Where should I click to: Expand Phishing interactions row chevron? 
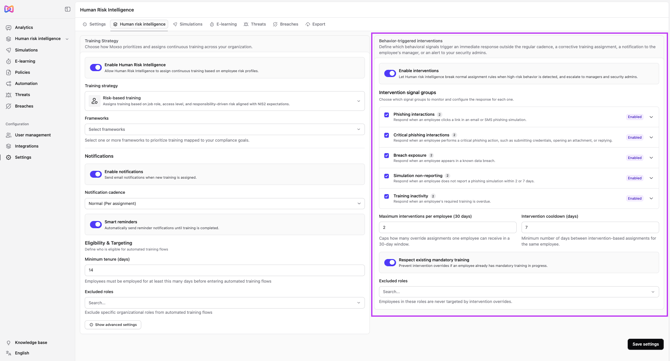[651, 117]
